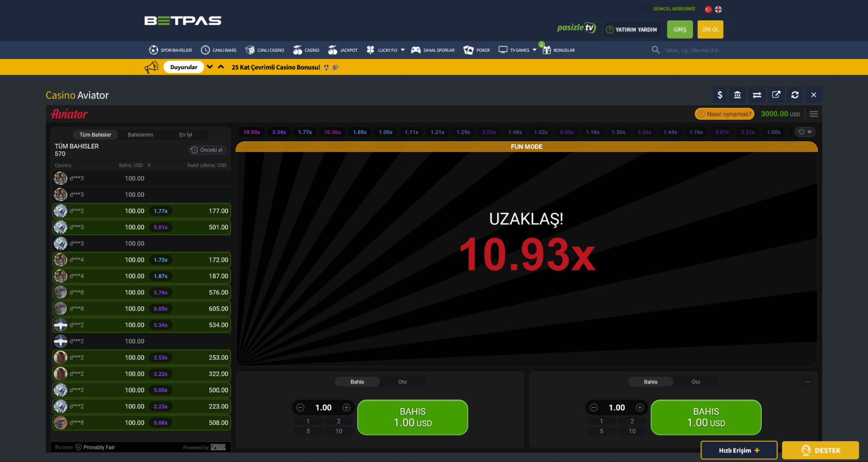Click the Önceki el history button
Image resolution: width=868 pixels, height=462 pixels.
[207, 150]
